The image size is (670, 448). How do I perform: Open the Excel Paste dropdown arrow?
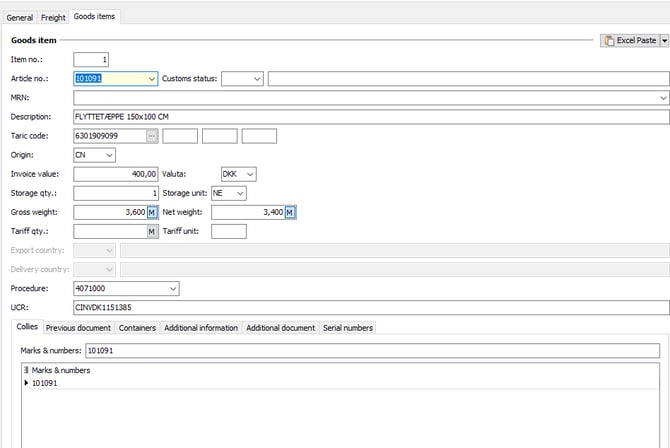coord(664,40)
